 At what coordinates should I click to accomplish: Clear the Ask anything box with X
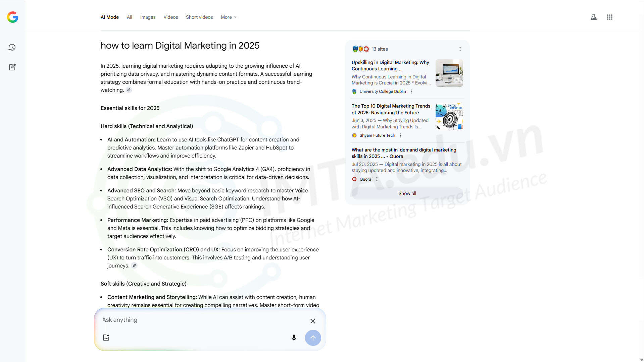point(313,321)
